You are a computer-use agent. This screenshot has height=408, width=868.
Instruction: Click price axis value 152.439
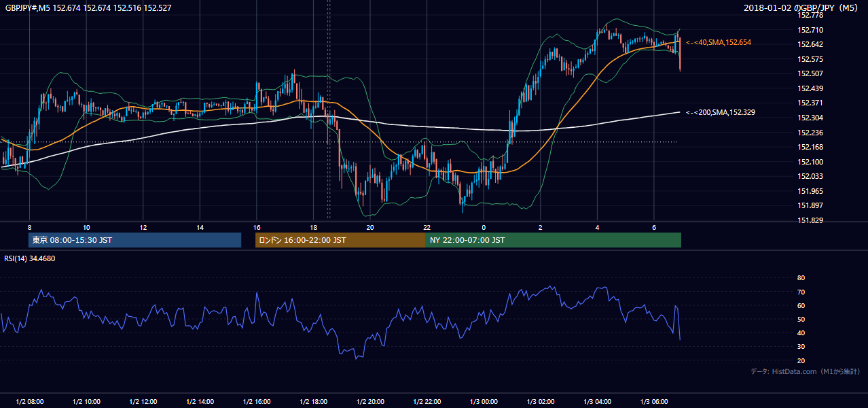tap(810, 88)
